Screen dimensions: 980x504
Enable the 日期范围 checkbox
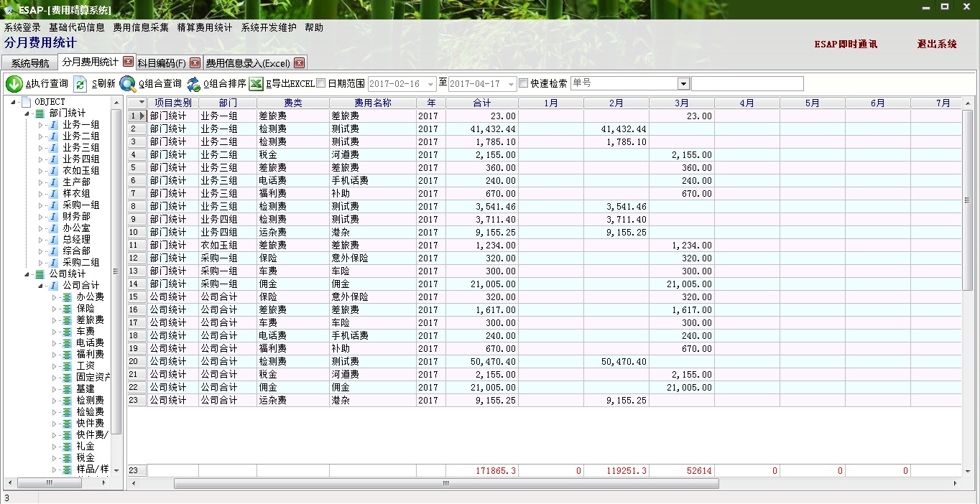pyautogui.click(x=321, y=83)
